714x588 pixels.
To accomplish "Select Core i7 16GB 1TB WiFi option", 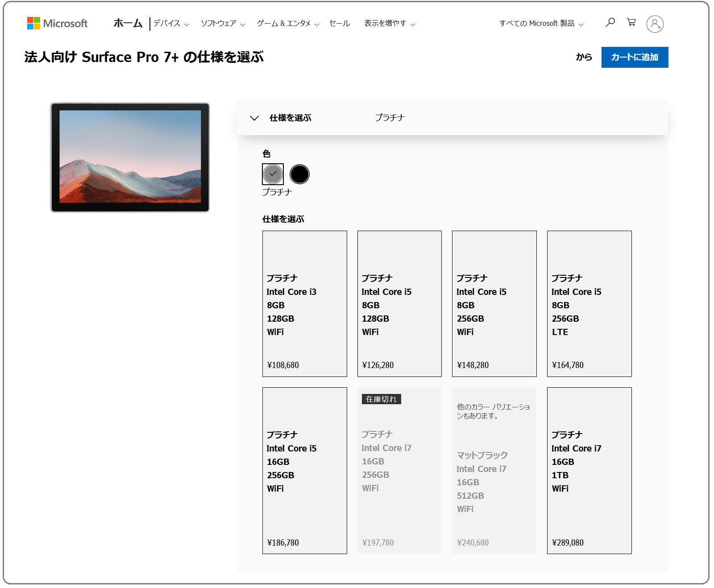I will pos(589,471).
